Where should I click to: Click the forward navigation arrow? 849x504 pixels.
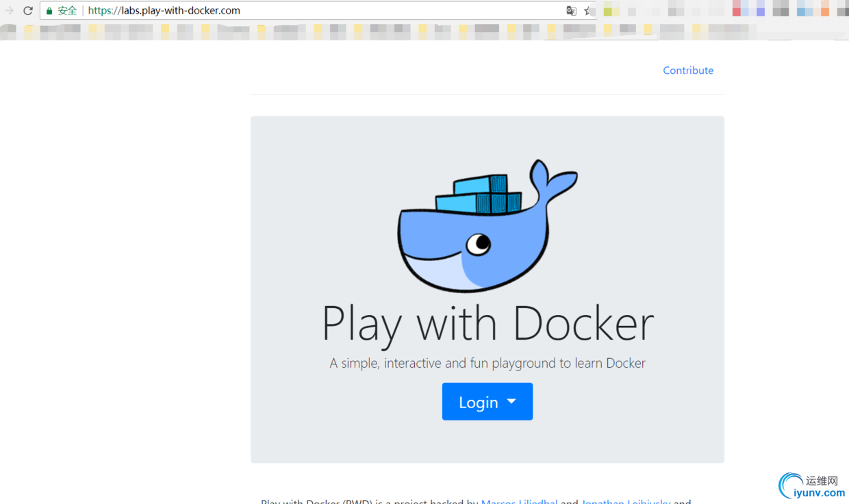click(9, 11)
